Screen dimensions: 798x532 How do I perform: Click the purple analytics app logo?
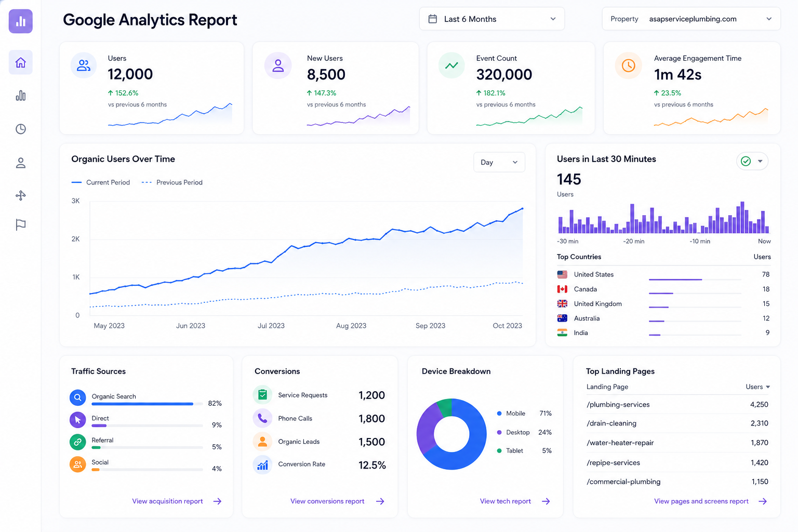(21, 21)
